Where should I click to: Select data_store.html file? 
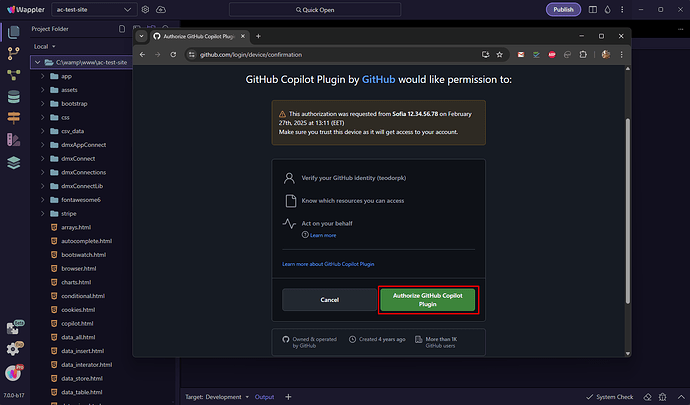tap(82, 379)
